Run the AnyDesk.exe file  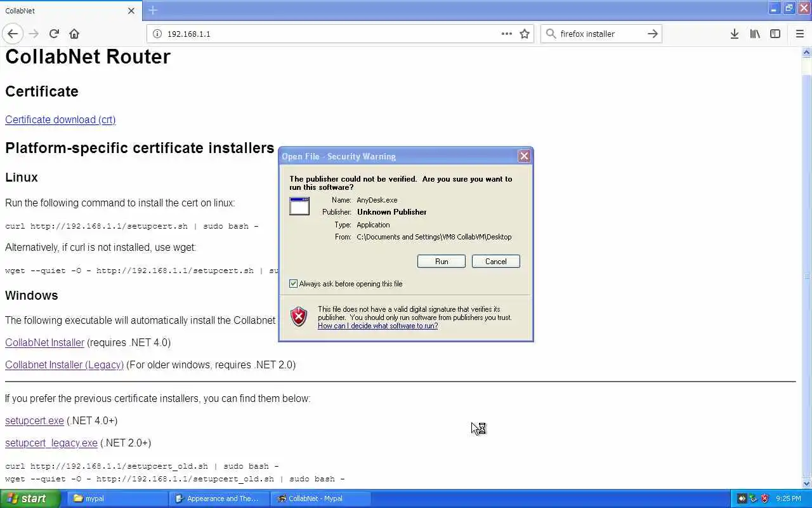[442, 261]
